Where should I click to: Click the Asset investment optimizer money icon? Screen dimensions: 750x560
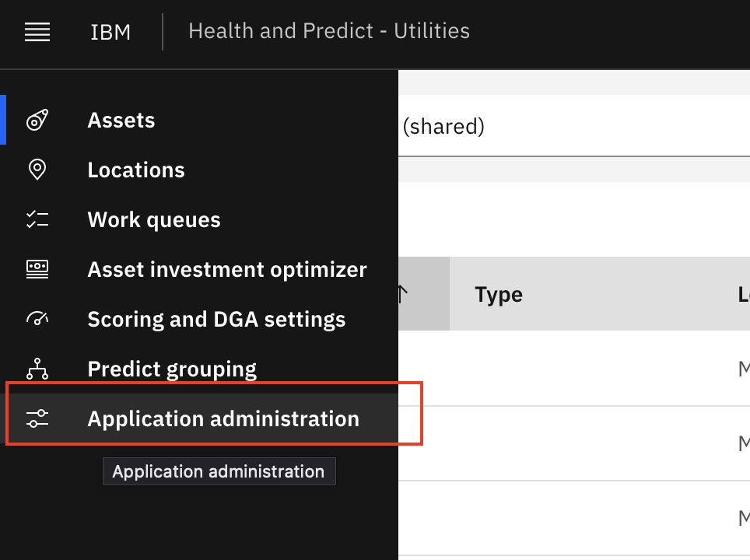[37, 269]
